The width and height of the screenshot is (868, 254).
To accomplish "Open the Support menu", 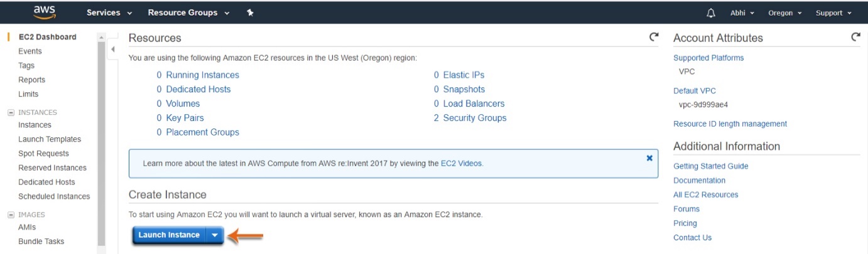I will (x=833, y=13).
